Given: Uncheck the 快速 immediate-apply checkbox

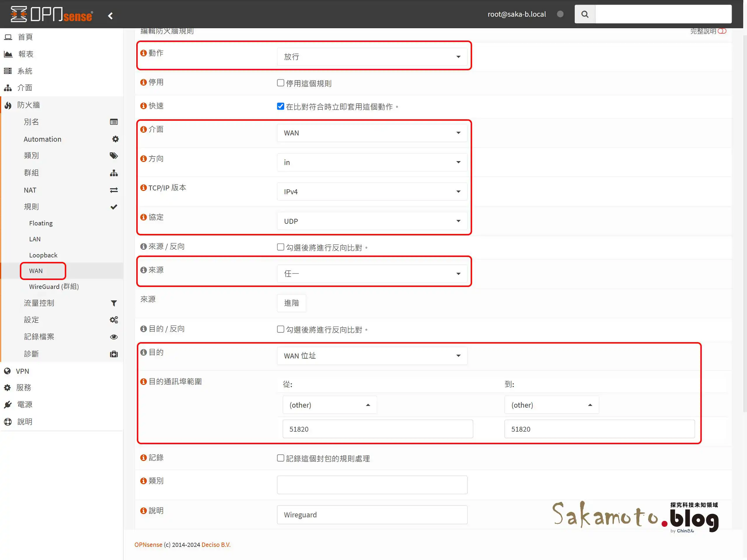Looking at the screenshot, I should [280, 106].
